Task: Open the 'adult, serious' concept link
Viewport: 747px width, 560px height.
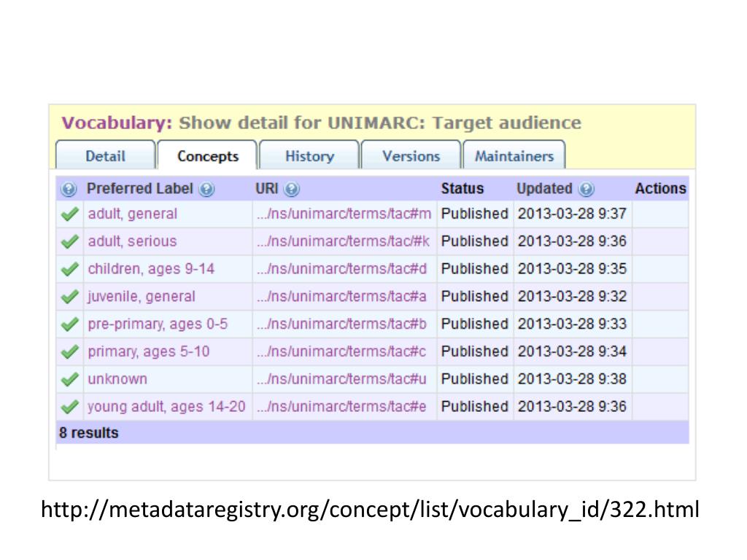Action: click(x=132, y=241)
